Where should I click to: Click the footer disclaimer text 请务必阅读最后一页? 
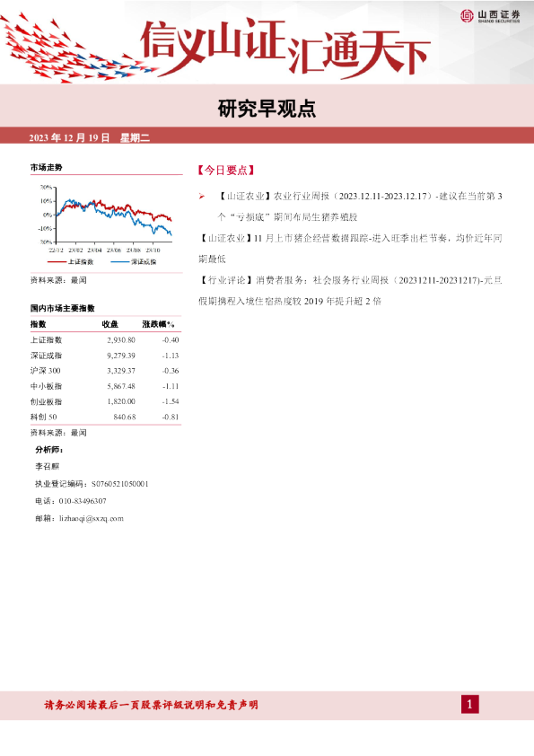152,705
